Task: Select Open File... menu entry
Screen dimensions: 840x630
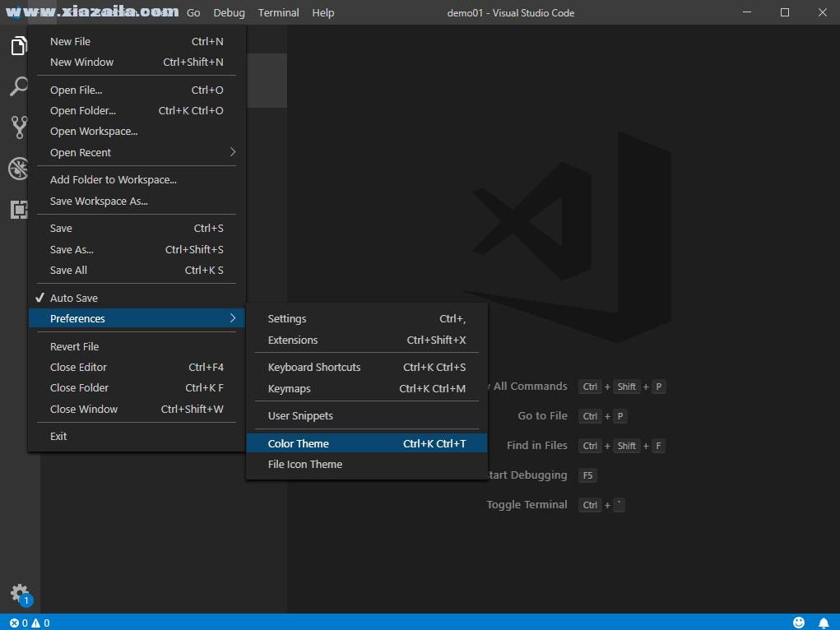Action: pos(137,90)
